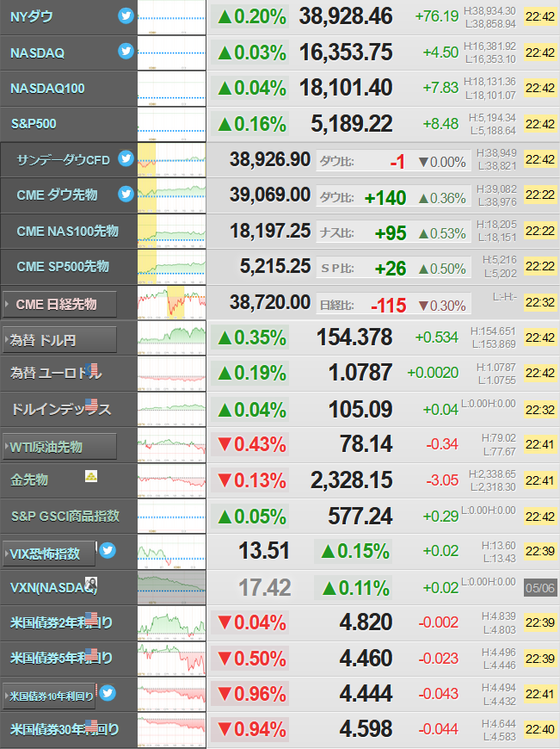Screen dimensions: 560x749
Task: Open the NYダウ mini chart thumbnail
Action: 172,17
